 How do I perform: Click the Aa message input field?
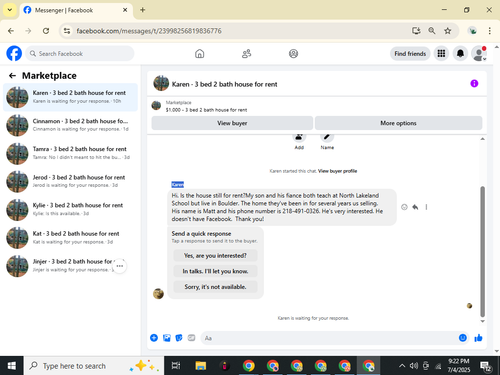click(x=328, y=338)
